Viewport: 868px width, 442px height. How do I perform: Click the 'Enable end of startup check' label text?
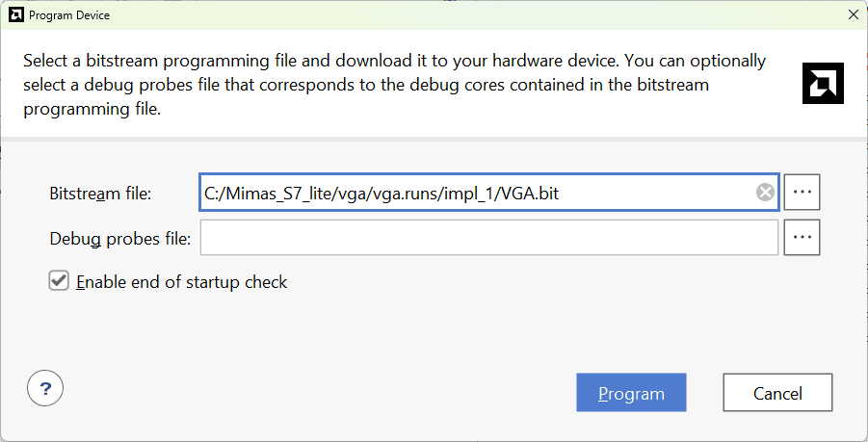tap(181, 282)
